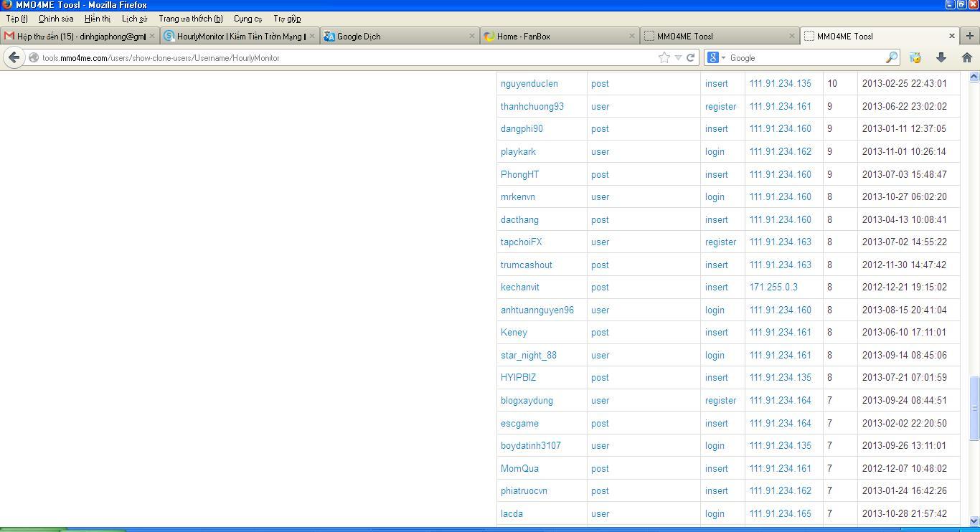Click the register action in blogxaydung row
Image resolution: width=980 pixels, height=532 pixels.
720,401
